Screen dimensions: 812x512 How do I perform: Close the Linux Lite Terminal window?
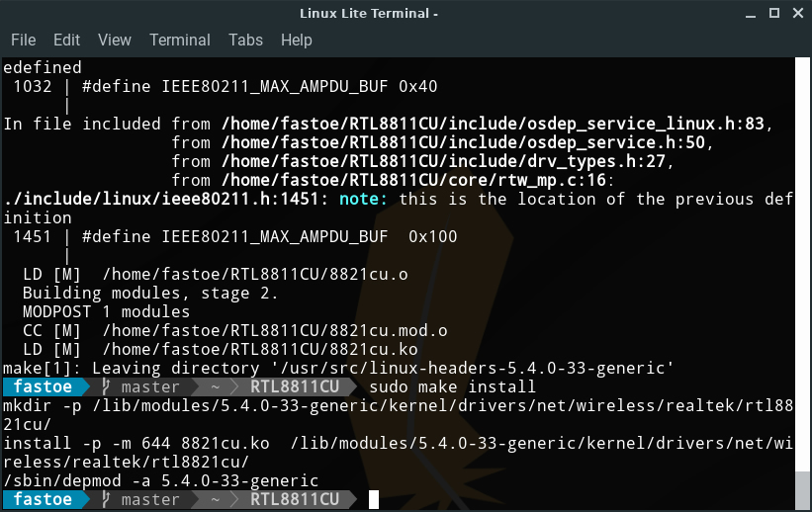(x=798, y=13)
